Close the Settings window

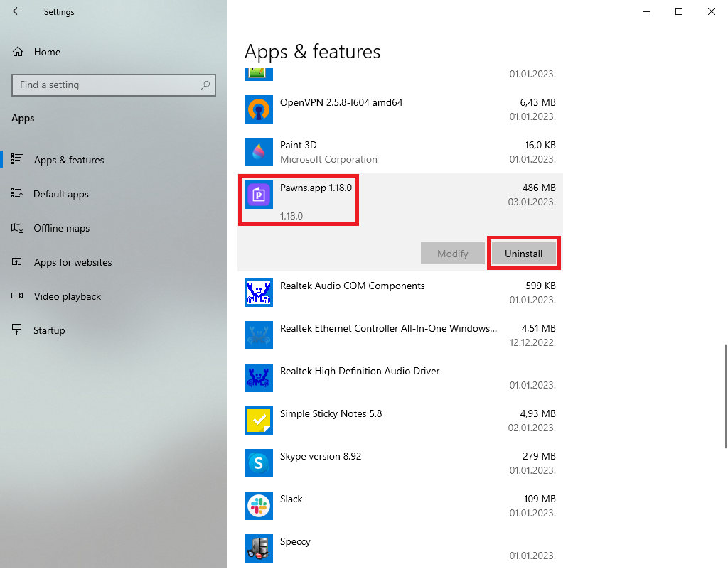(711, 11)
